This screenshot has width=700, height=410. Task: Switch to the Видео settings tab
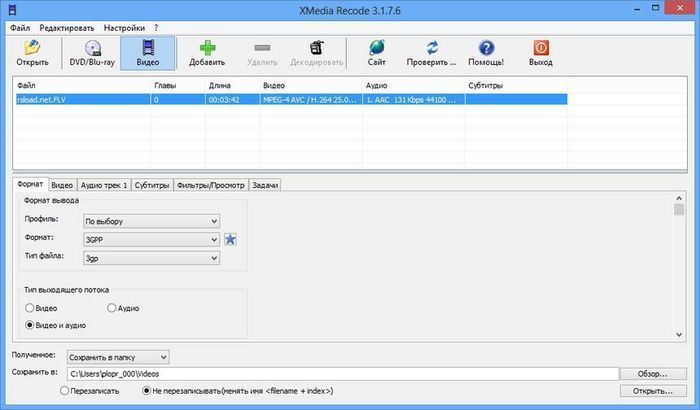62,185
